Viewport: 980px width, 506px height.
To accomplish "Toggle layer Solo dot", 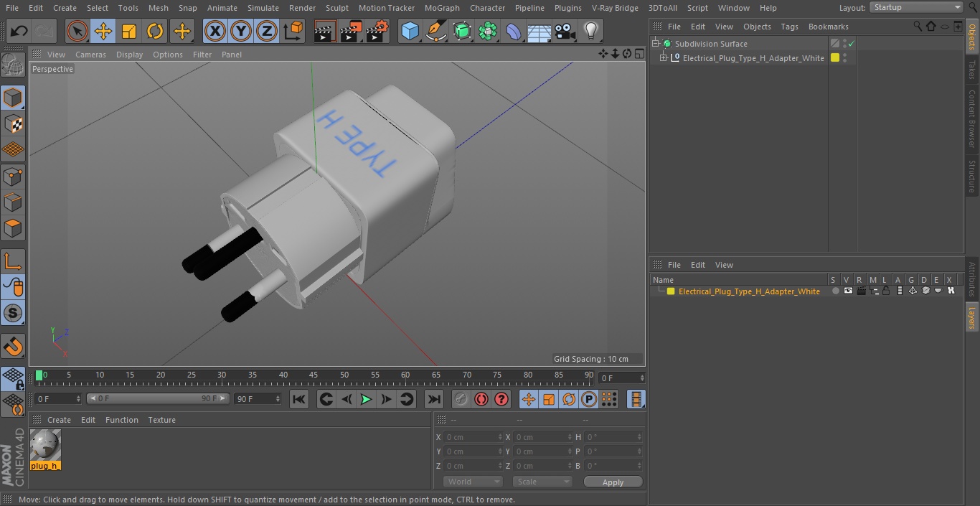I will click(835, 291).
